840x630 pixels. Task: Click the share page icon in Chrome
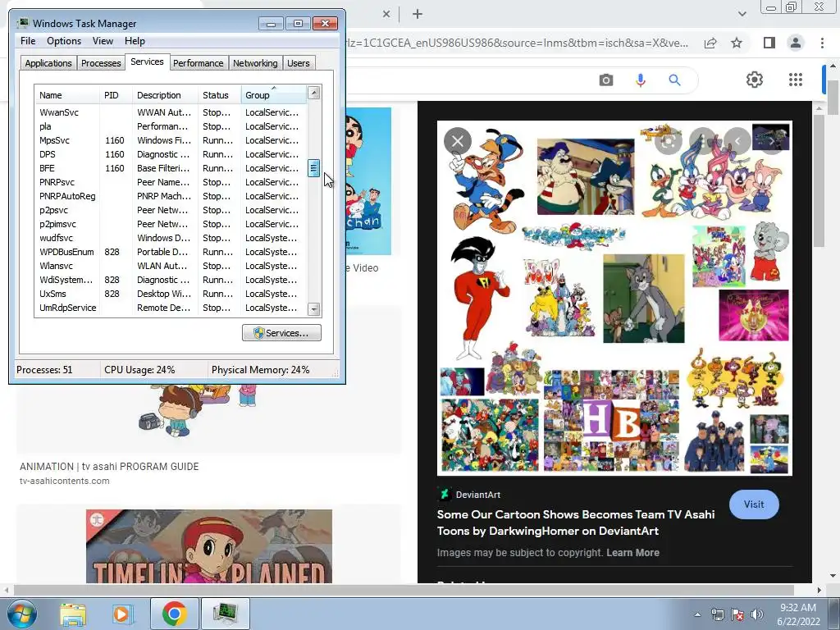click(710, 43)
